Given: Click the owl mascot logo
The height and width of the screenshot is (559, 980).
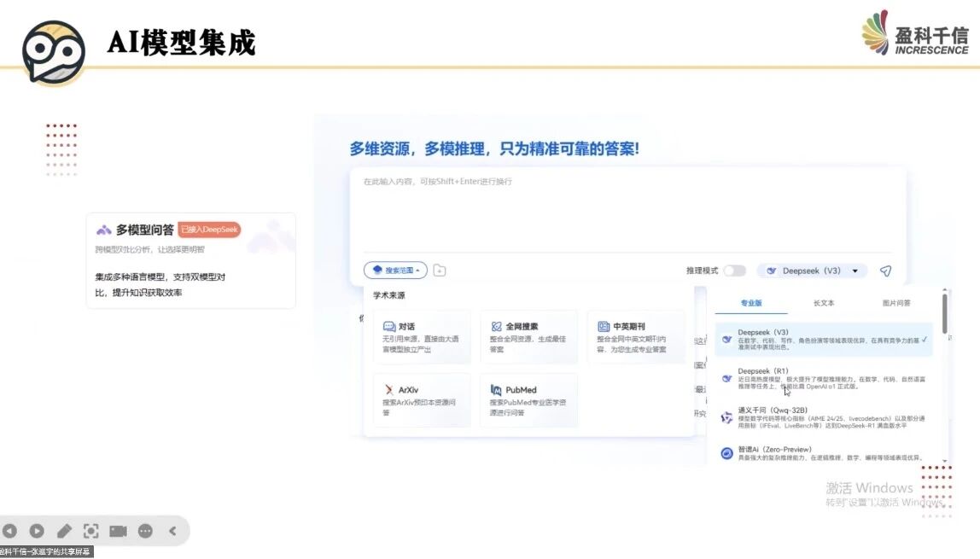Looking at the screenshot, I should pyautogui.click(x=54, y=52).
